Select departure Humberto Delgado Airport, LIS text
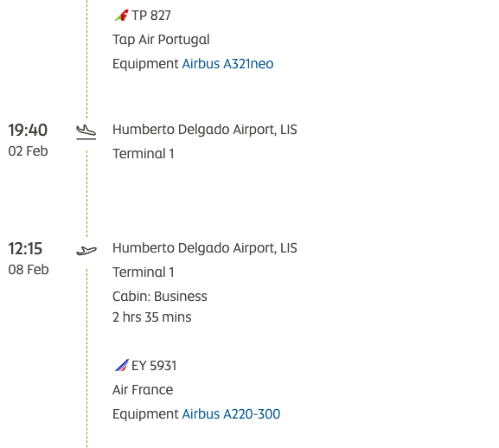The image size is (499, 448). 205,248
